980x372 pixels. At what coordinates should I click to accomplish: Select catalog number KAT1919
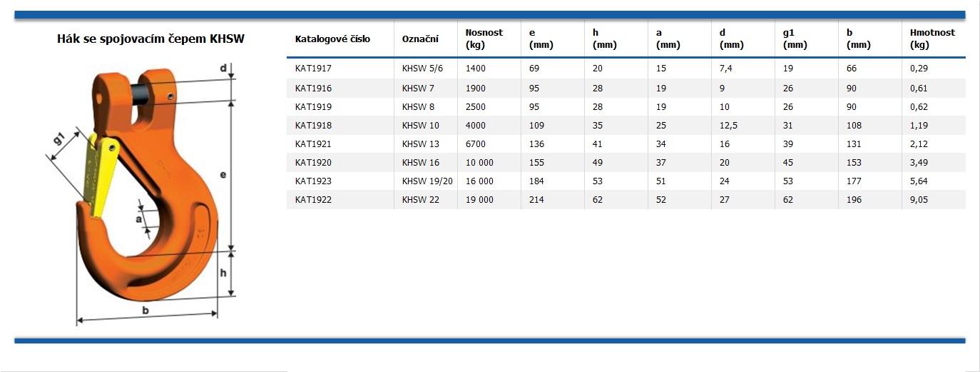point(313,107)
